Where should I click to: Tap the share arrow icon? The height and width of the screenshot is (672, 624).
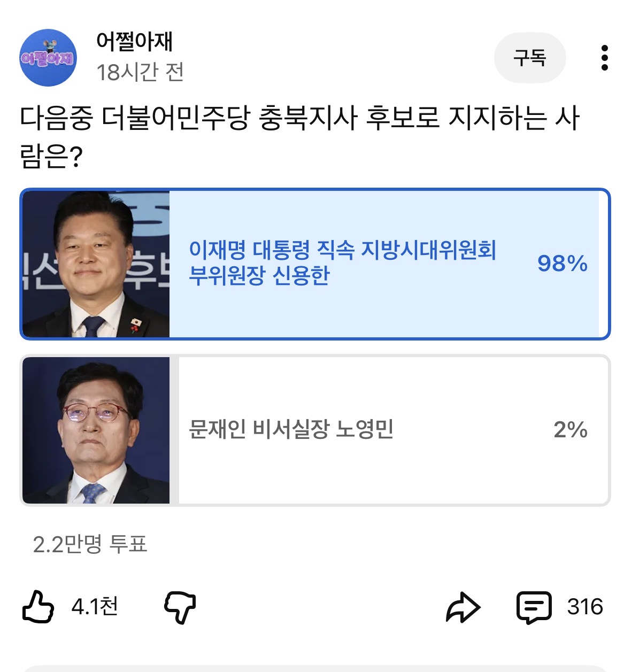pyautogui.click(x=463, y=607)
